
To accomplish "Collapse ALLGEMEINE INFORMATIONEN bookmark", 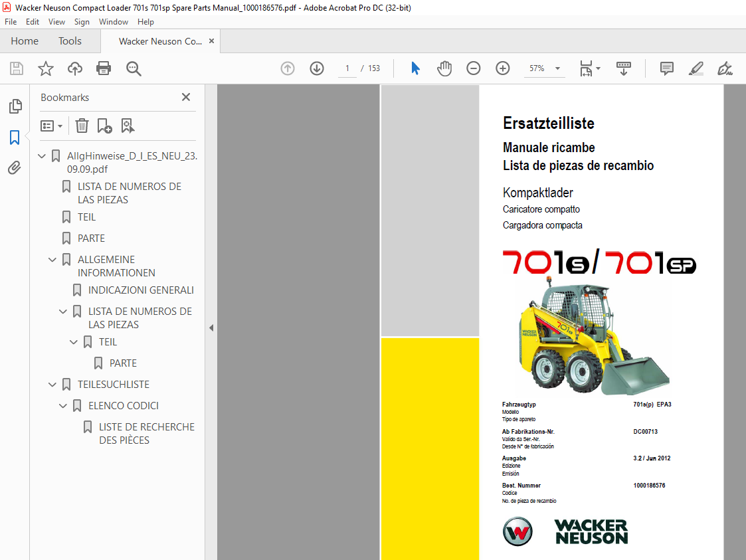I will [x=52, y=259].
